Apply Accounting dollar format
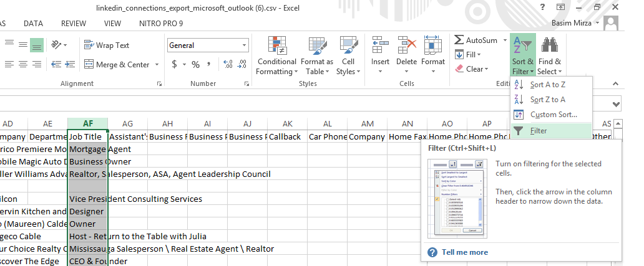The width and height of the screenshot is (644, 266). [175, 64]
